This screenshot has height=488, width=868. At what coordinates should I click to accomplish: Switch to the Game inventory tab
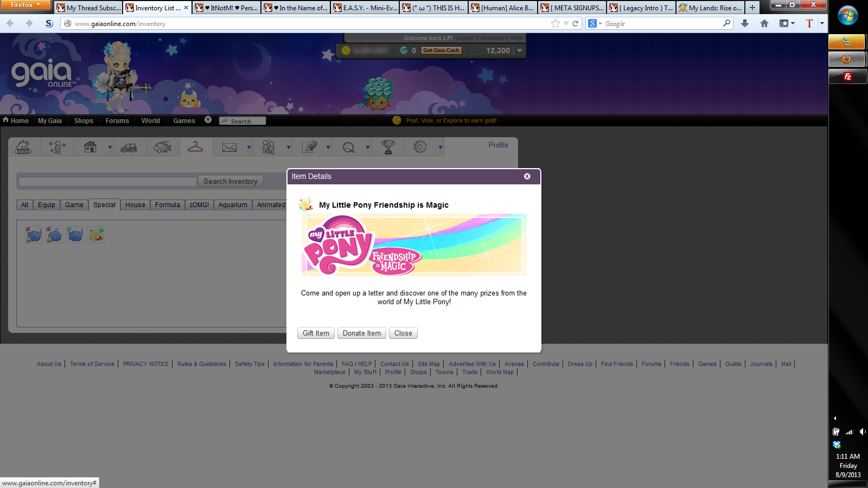[x=74, y=205]
